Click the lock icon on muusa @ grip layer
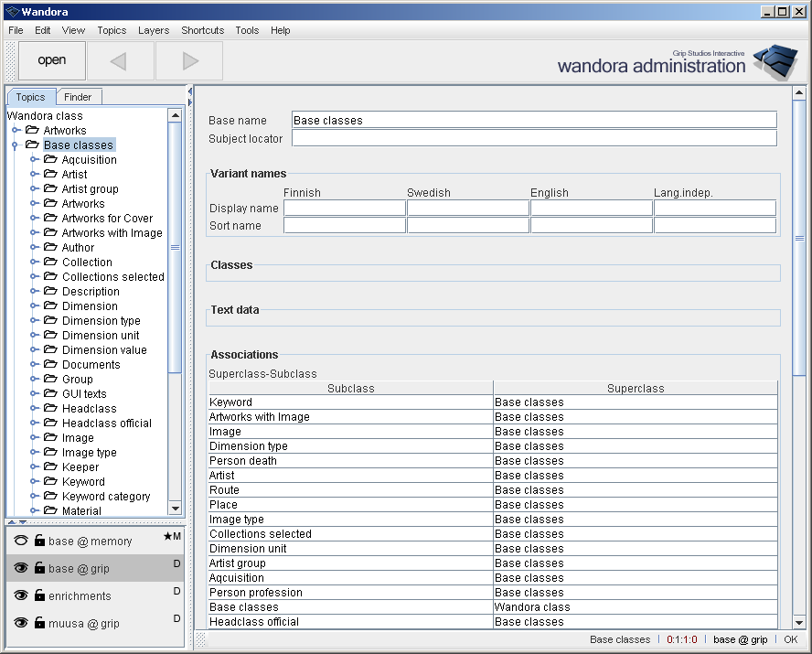 [39, 623]
